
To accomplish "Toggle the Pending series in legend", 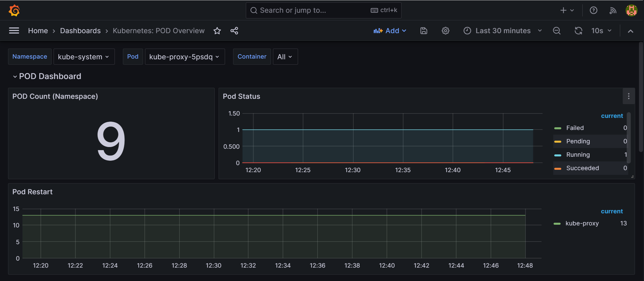I will point(578,141).
